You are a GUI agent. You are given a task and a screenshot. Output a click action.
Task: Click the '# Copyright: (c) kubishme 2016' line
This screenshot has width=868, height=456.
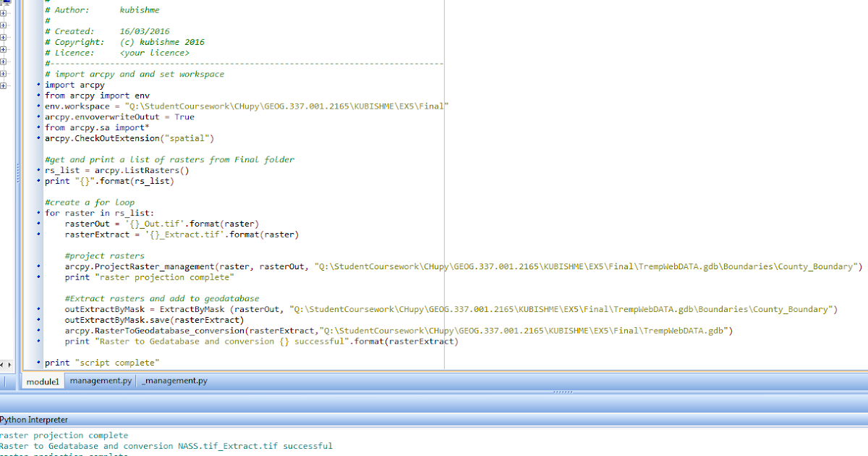(x=124, y=42)
